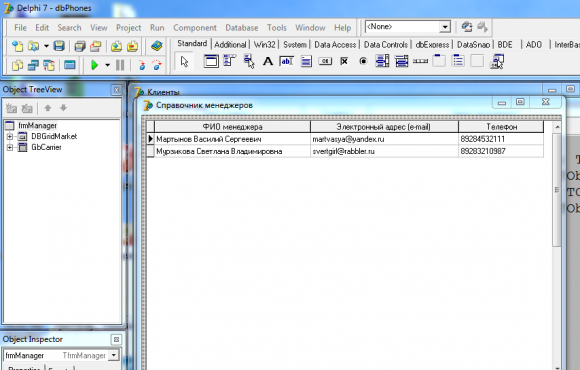Expand the GbCarrier tree node
580x370 pixels.
pyautogui.click(x=10, y=148)
